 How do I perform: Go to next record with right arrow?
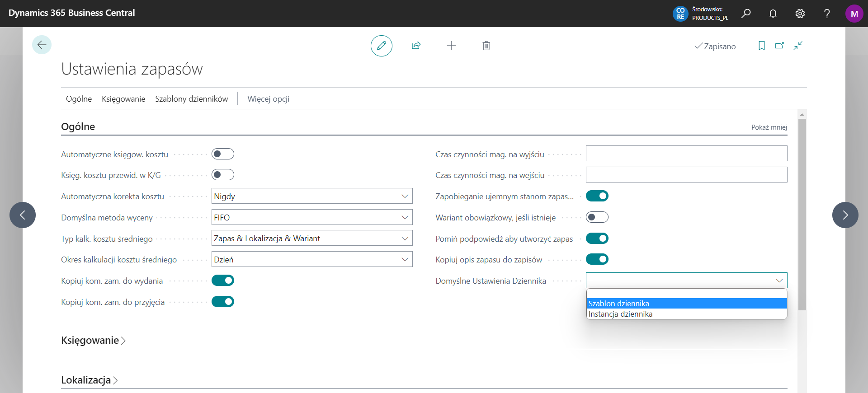click(844, 215)
